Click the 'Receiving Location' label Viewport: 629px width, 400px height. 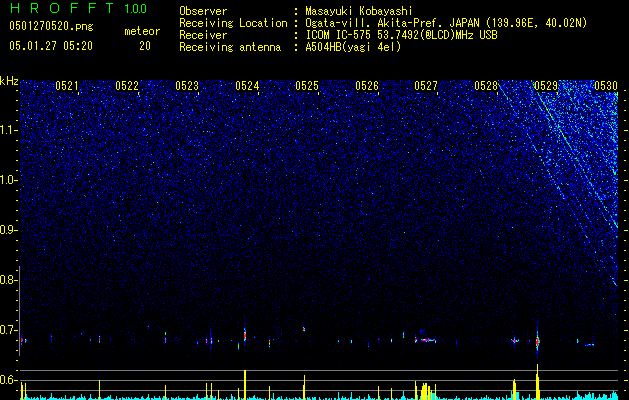[x=233, y=23]
